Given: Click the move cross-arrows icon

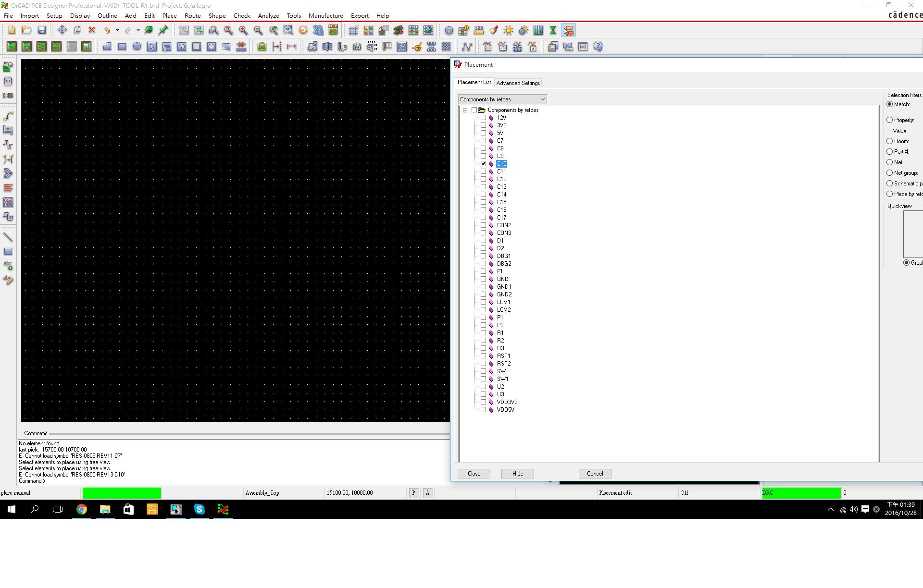Looking at the screenshot, I should pyautogui.click(x=62, y=30).
